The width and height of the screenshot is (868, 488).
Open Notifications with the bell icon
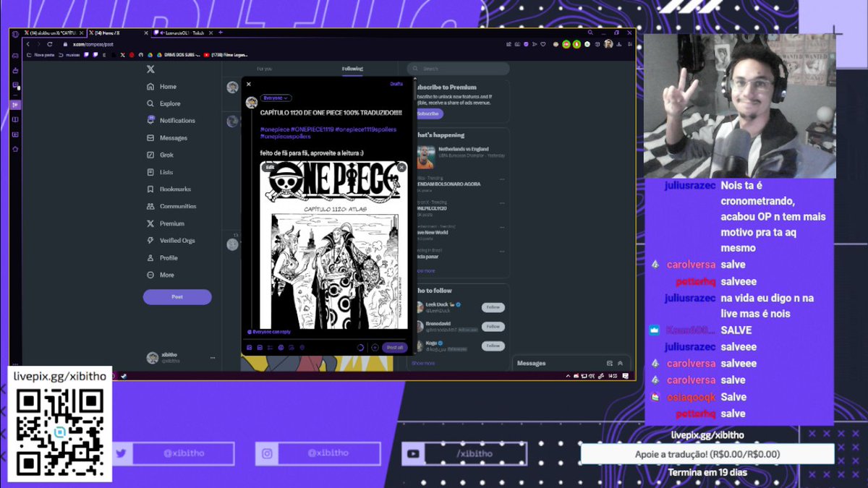tap(171, 121)
